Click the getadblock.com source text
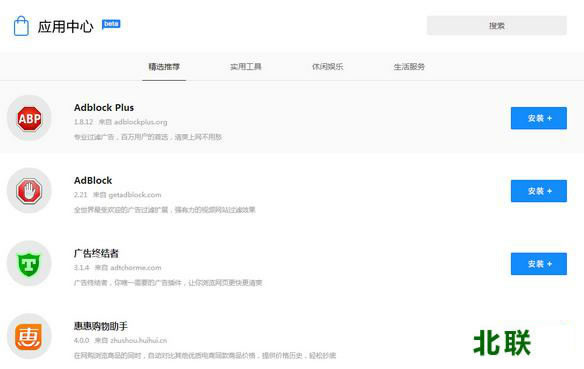The image size is (584, 369). [x=135, y=195]
